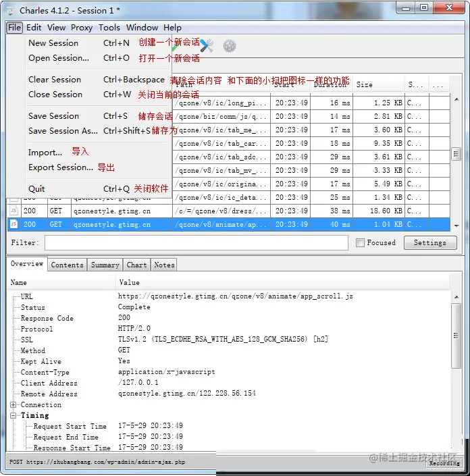Select row with path /qzone/v8/ic/long_pi...
This screenshot has height=476, width=470.
(311, 103)
